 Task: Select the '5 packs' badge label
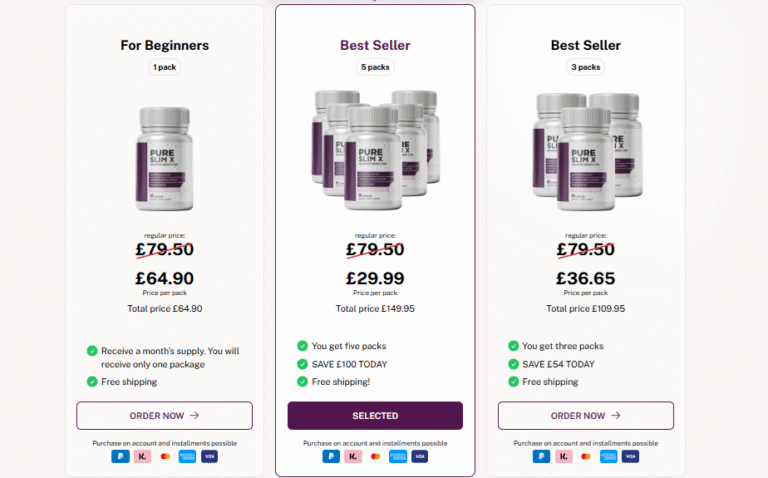point(375,67)
